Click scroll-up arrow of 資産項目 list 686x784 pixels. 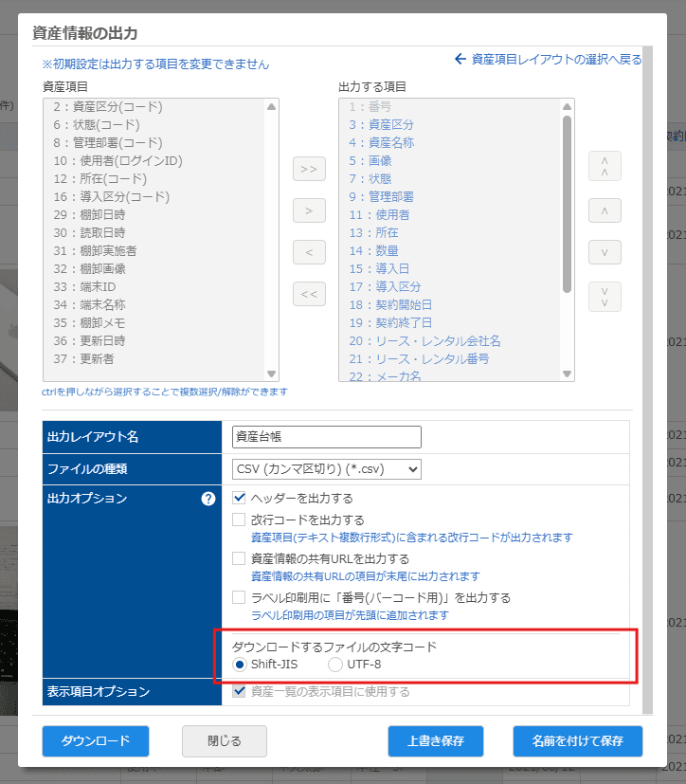[271, 106]
